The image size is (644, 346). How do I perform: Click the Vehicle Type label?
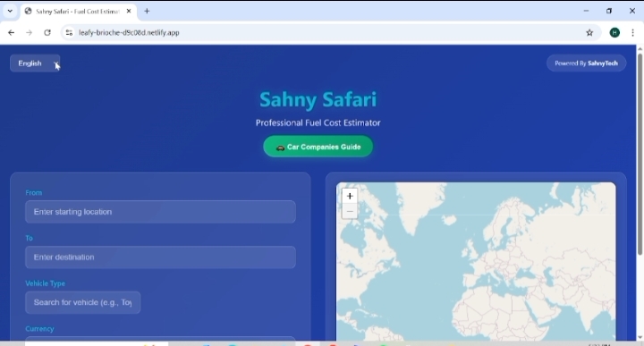46,283
